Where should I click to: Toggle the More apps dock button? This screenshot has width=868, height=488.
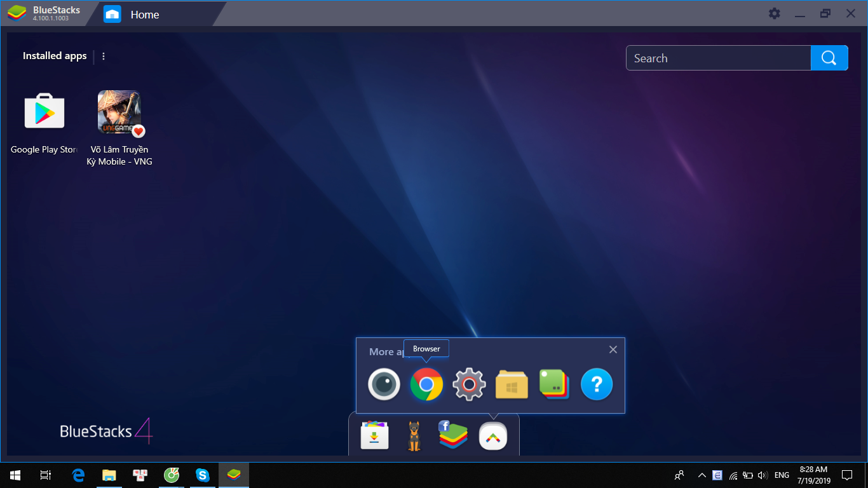(493, 437)
